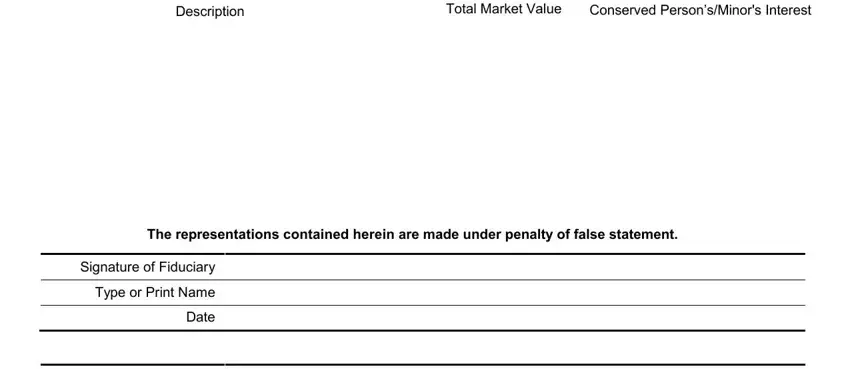Click the bold penalty of false statement sentence
This screenshot has height=369, width=850.
pyautogui.click(x=412, y=235)
